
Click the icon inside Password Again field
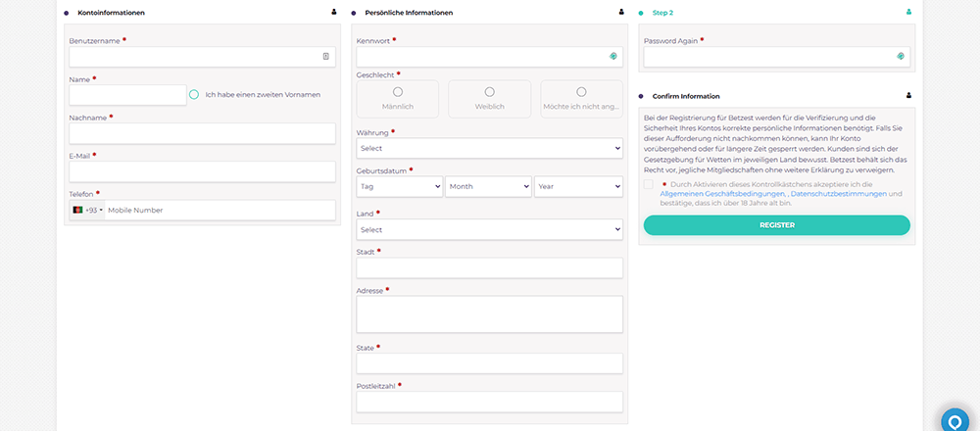click(900, 57)
